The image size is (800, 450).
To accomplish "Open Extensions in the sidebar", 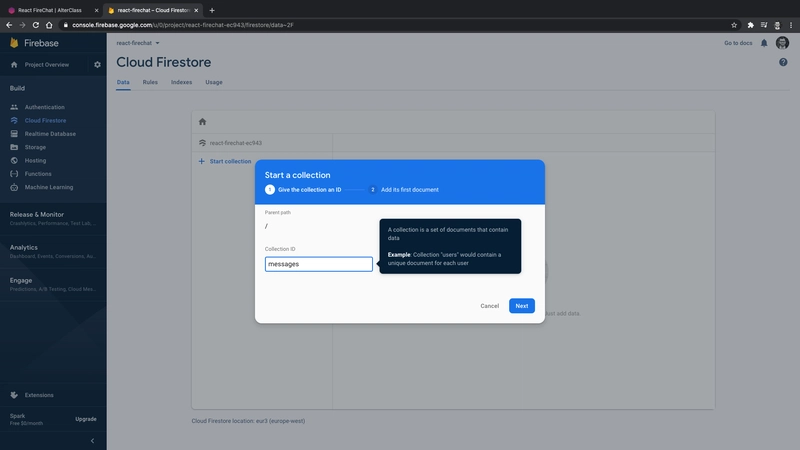I will click(x=39, y=395).
